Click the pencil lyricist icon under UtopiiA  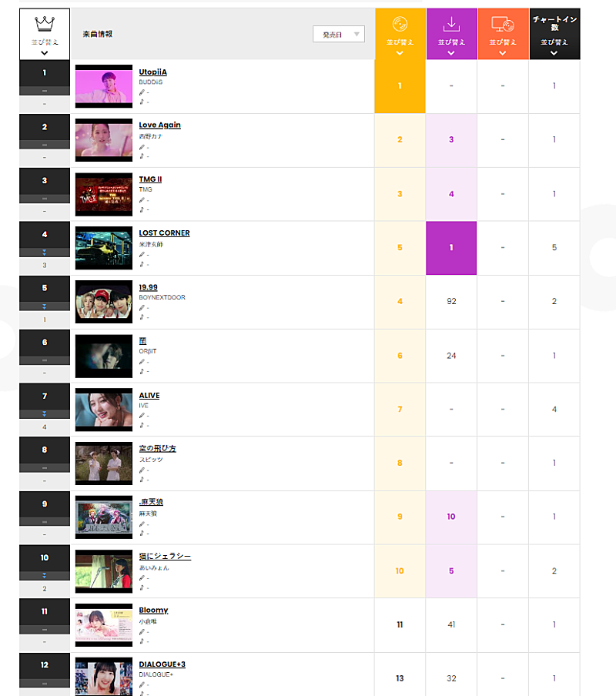tap(142, 92)
